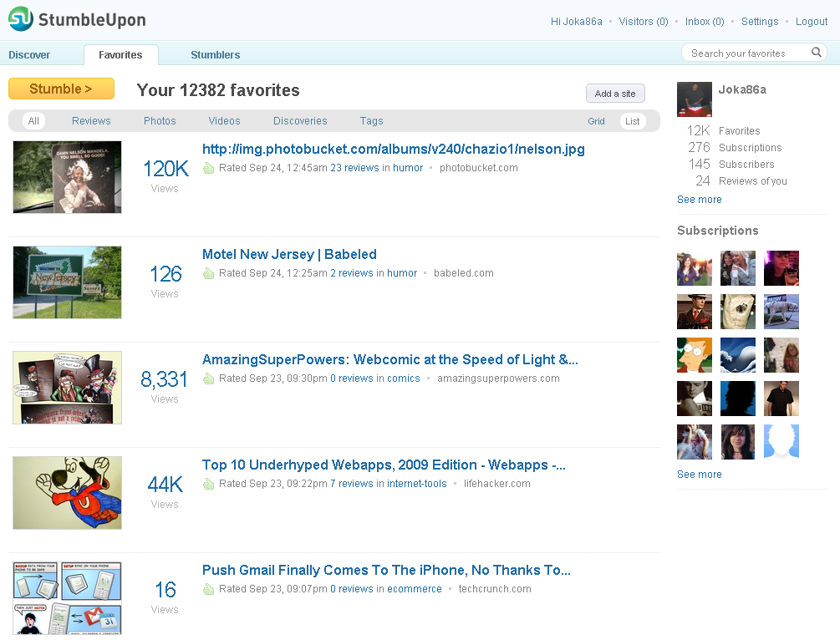Viewport: 840px width, 640px height.
Task: Click lifehacker.com domain text
Action: pos(497,484)
